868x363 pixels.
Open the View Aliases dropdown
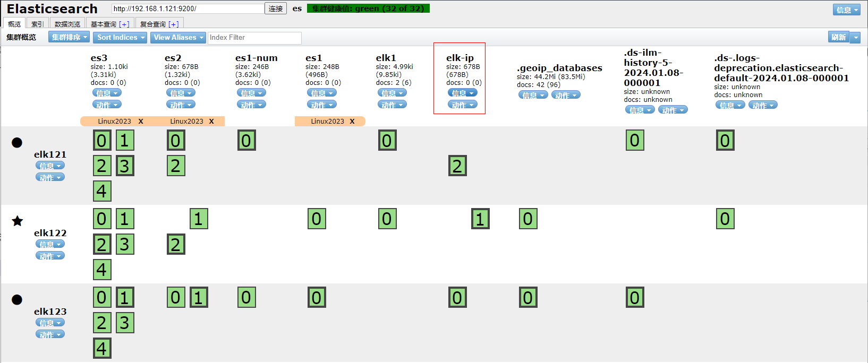click(x=178, y=37)
